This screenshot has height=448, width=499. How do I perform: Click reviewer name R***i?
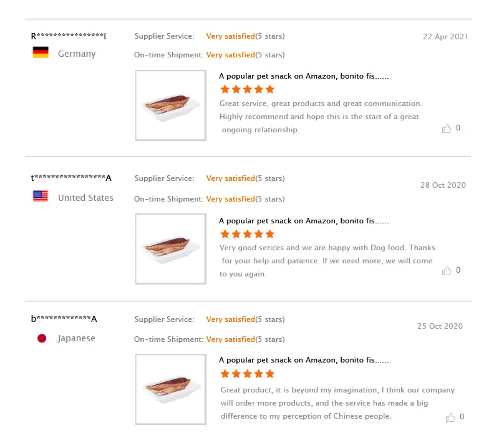point(69,36)
